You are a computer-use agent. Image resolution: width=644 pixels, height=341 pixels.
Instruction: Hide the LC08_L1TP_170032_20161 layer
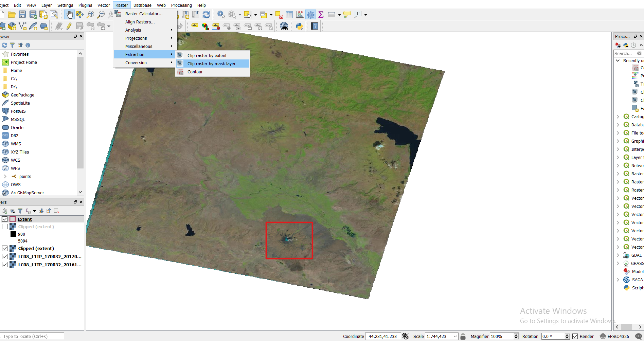pos(5,265)
